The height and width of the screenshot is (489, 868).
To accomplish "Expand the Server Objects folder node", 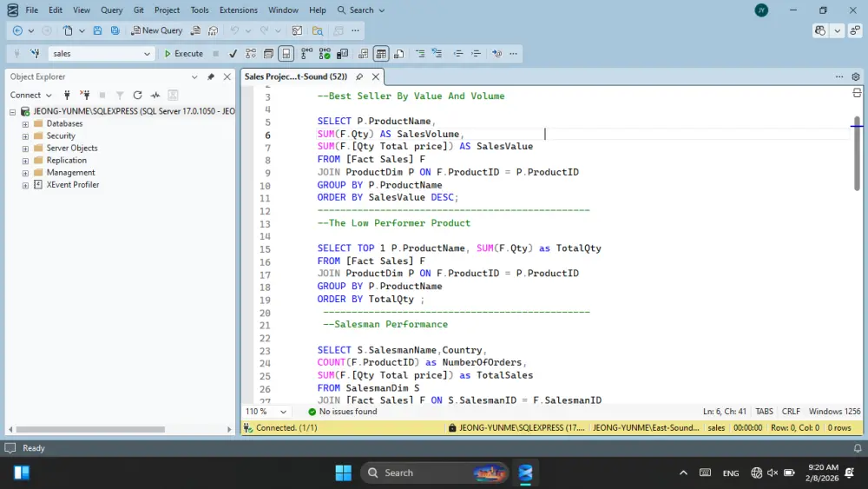I will pyautogui.click(x=25, y=149).
